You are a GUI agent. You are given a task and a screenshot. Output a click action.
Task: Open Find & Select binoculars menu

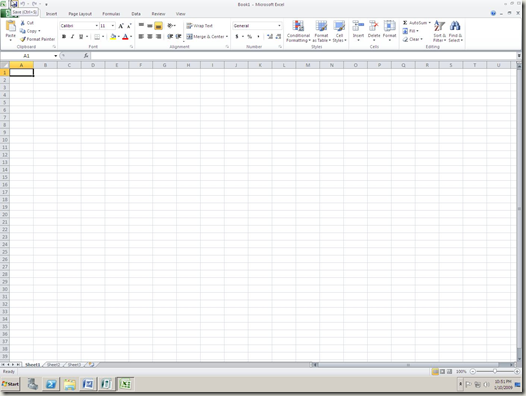[x=455, y=31]
